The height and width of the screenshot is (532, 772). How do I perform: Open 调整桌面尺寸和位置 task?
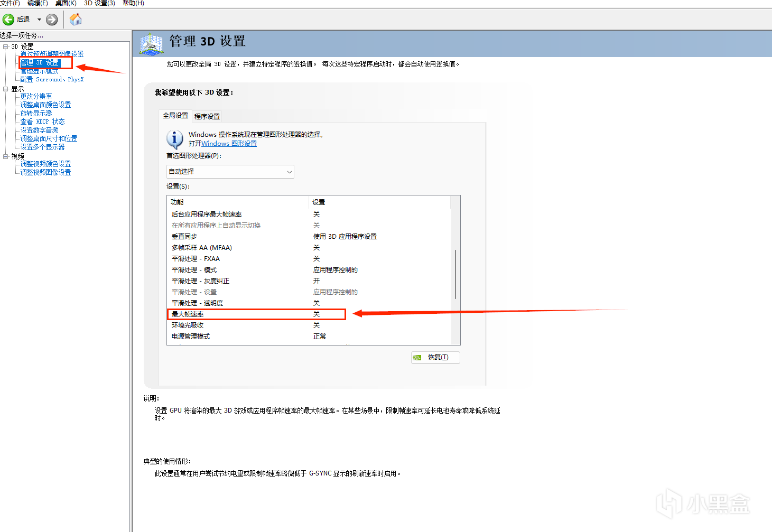pyautogui.click(x=49, y=138)
